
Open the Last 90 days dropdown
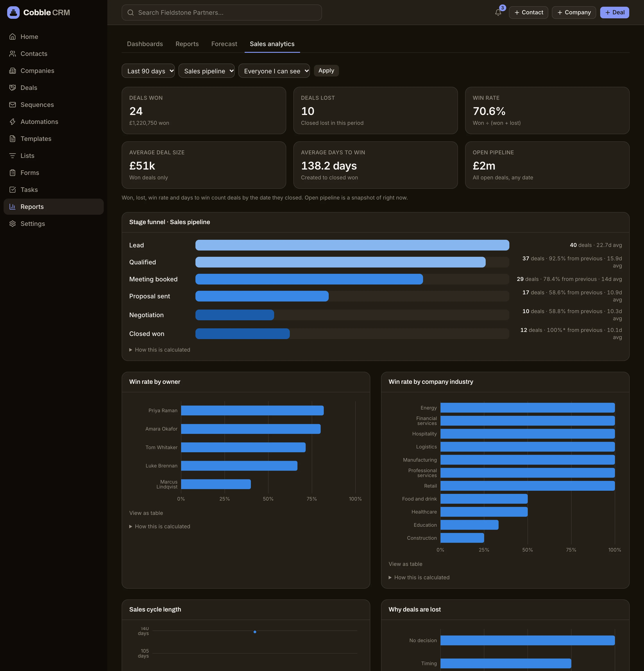pyautogui.click(x=148, y=71)
